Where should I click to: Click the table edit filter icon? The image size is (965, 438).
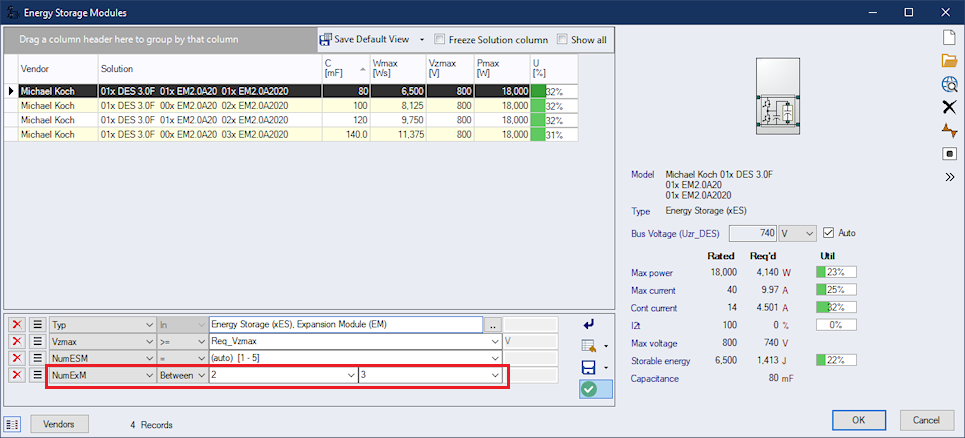tap(587, 346)
